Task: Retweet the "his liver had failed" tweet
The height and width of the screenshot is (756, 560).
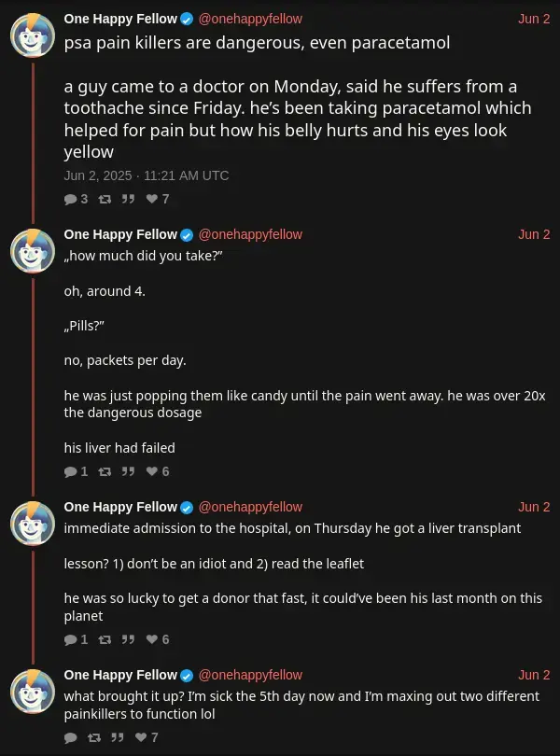Action: (x=104, y=471)
